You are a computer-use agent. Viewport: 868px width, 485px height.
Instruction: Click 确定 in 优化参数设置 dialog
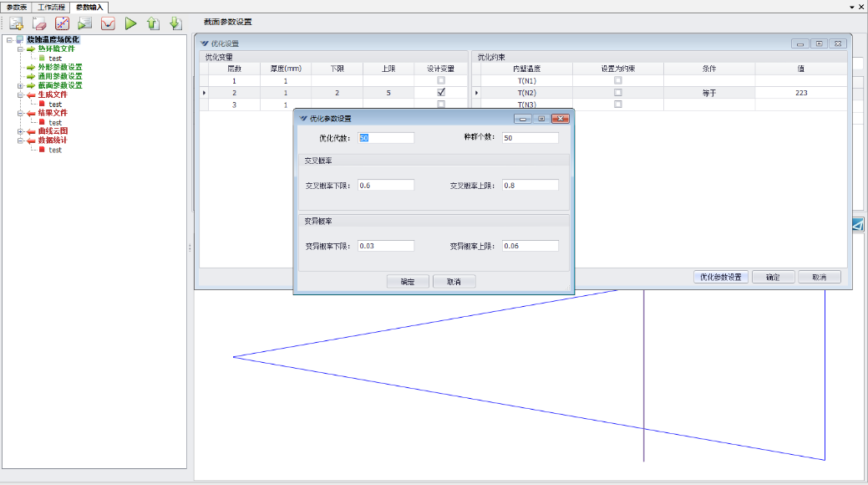408,282
